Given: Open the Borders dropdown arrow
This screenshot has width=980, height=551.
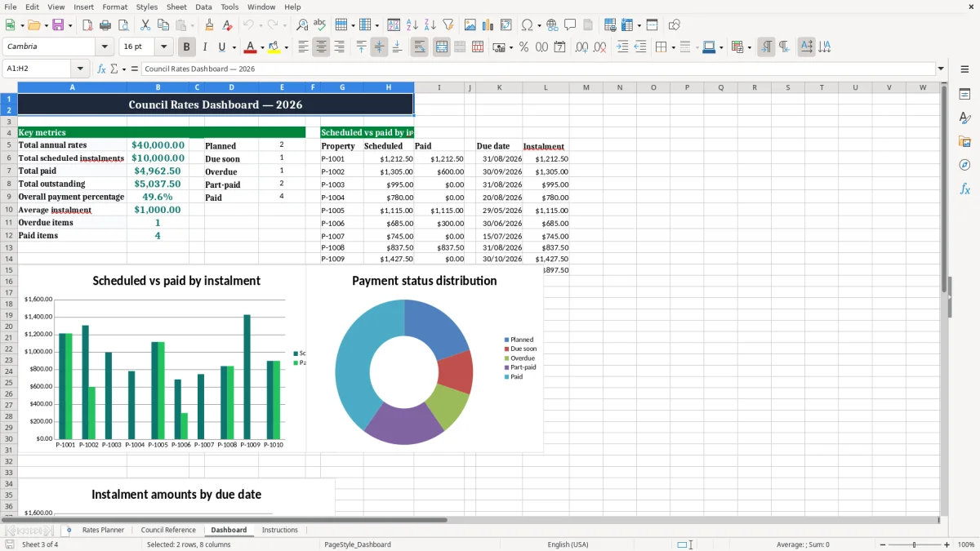Looking at the screenshot, I should coord(673,47).
